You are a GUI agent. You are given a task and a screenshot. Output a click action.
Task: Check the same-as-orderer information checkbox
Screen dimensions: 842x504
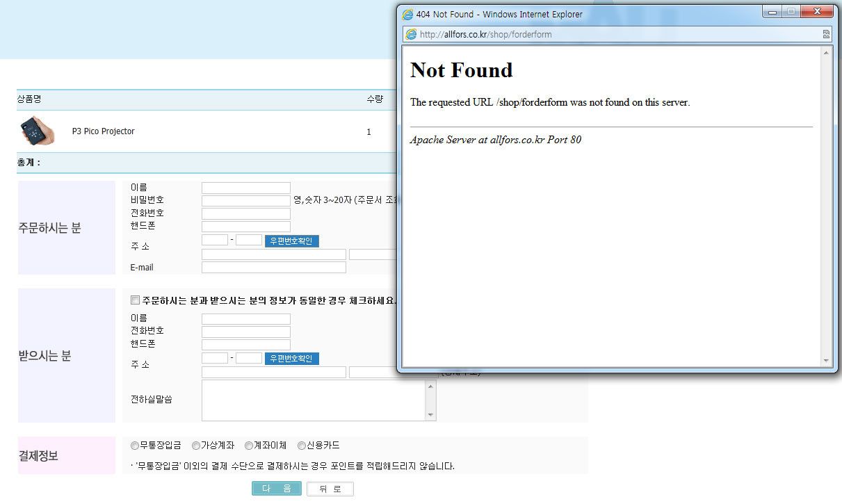pos(136,300)
